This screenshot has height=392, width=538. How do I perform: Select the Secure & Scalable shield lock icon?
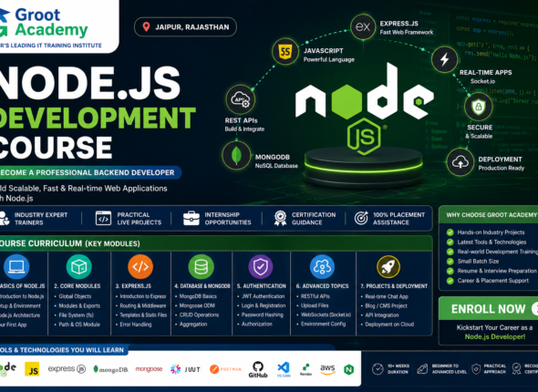tap(479, 107)
